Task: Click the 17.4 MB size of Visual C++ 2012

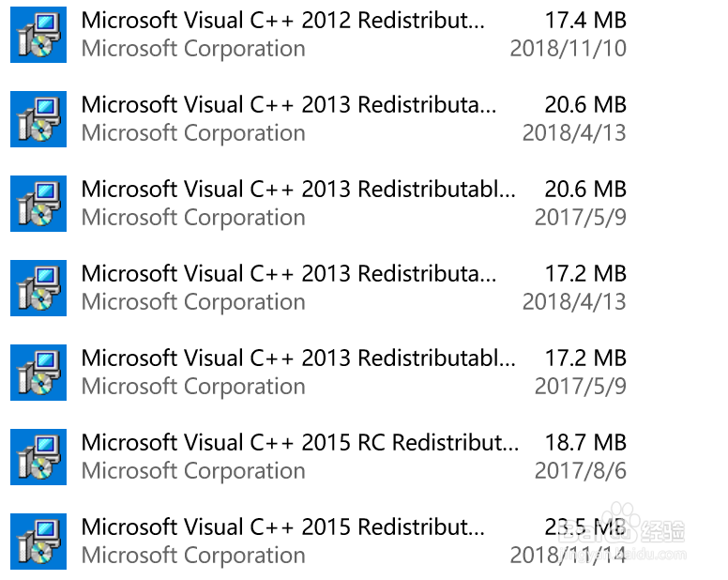Action: tap(585, 21)
